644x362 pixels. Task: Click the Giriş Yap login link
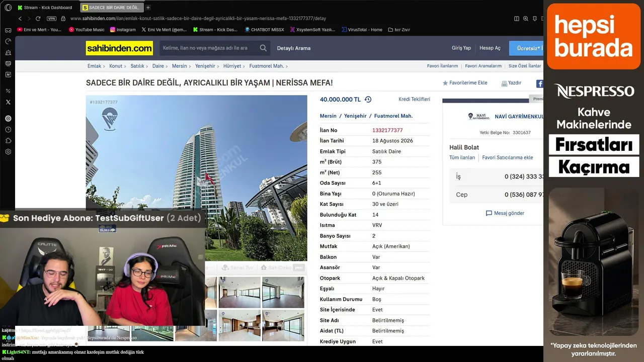point(461,48)
